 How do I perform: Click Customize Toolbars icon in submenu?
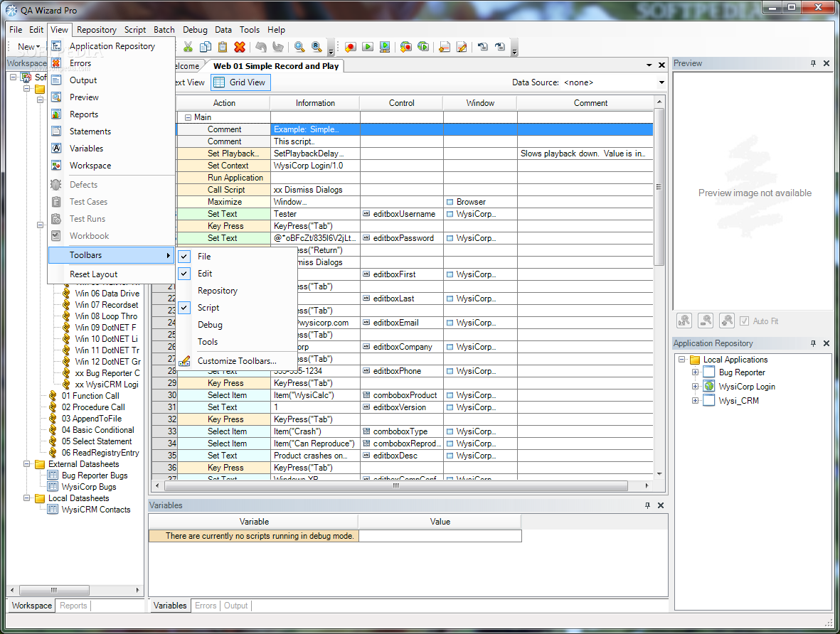[x=184, y=361]
